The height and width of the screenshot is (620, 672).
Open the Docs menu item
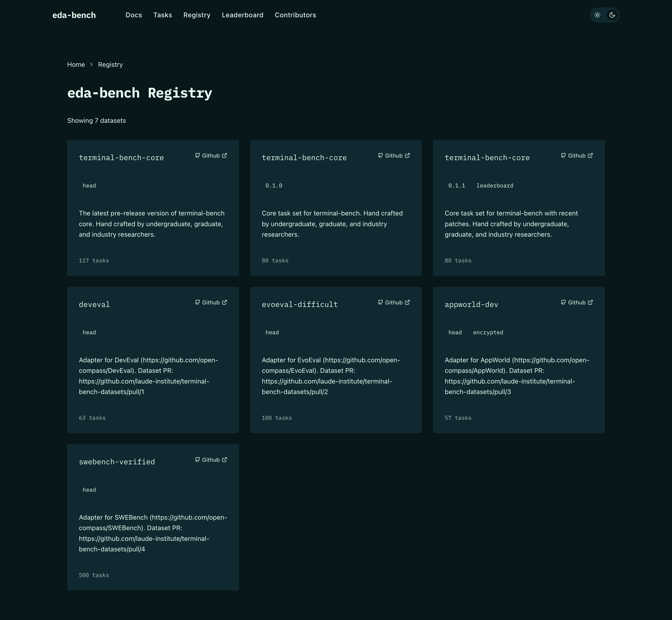tap(133, 15)
